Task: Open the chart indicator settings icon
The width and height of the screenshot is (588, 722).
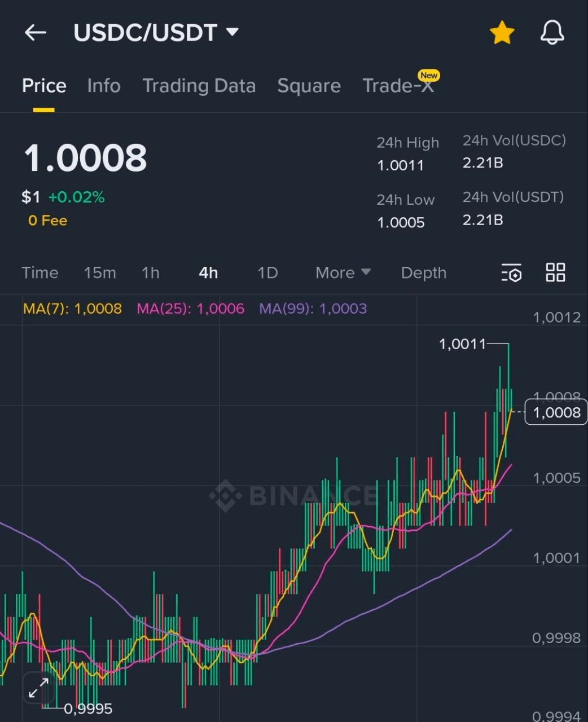Action: [x=511, y=272]
